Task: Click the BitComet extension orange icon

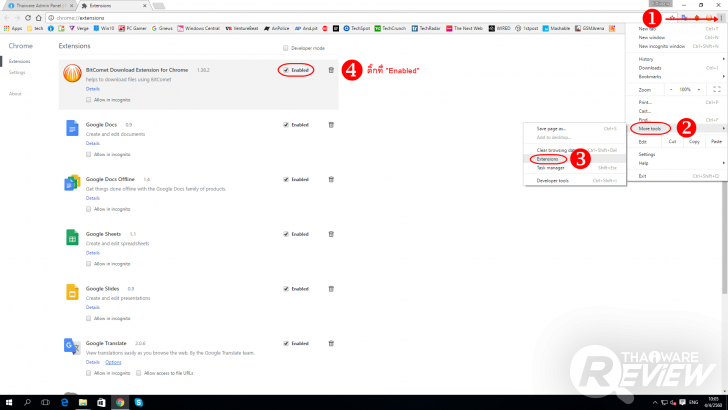Action: (72, 73)
